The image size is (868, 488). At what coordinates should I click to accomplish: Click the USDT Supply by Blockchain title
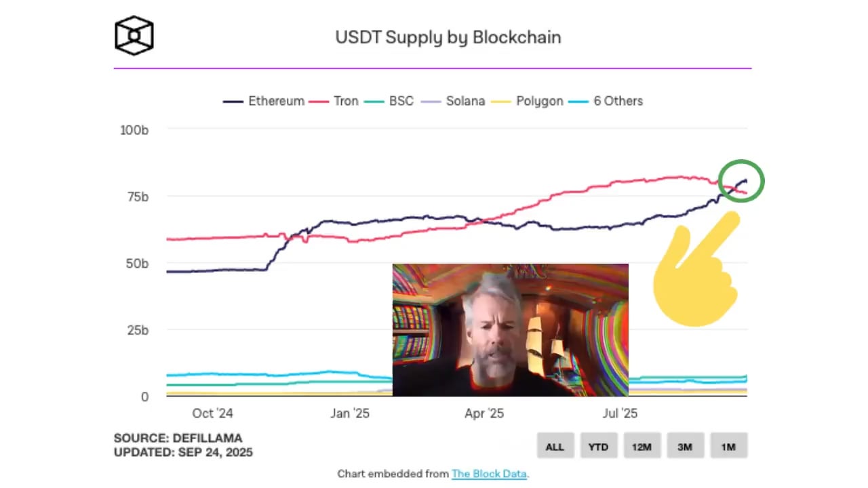448,37
